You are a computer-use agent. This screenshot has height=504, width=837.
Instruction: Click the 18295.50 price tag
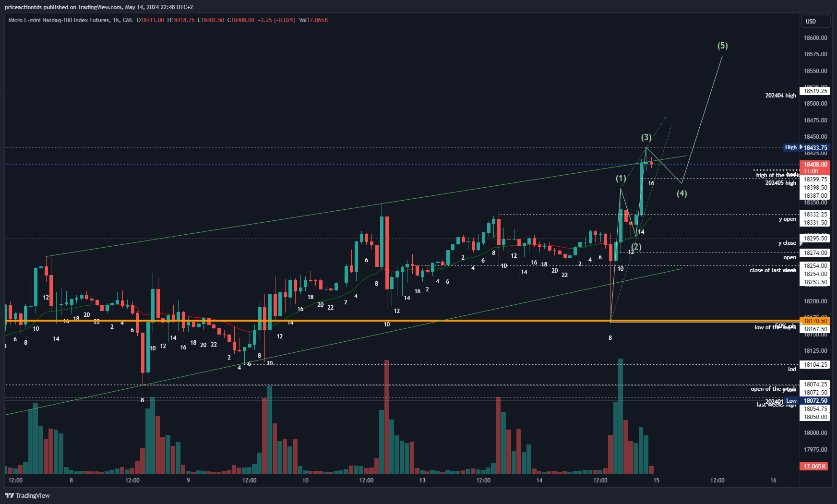tap(815, 238)
